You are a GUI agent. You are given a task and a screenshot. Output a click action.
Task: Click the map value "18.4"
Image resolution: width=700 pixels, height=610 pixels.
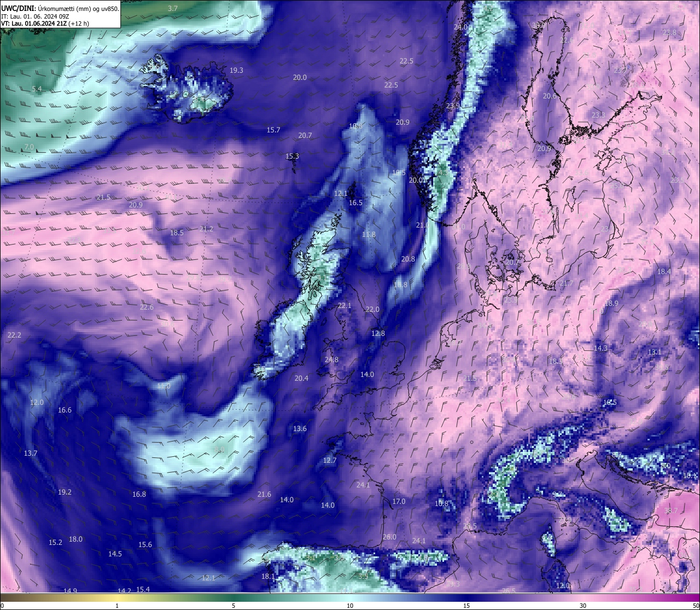tap(664, 271)
